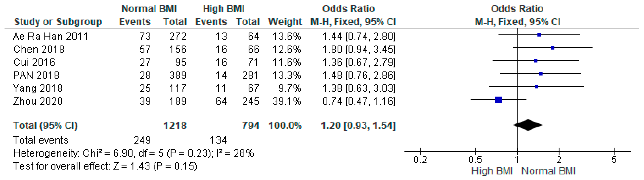644x180 pixels.
Task: Click the 0.2 tick label on axis
Action: (x=420, y=159)
